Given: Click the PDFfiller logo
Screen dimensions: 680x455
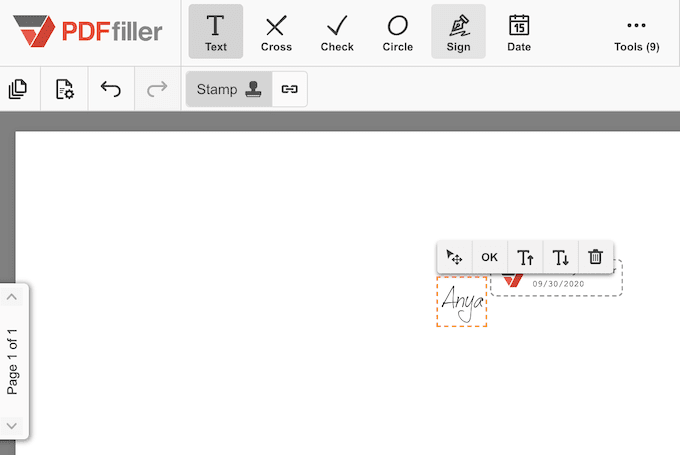Looking at the screenshot, I should pyautogui.click(x=88, y=31).
